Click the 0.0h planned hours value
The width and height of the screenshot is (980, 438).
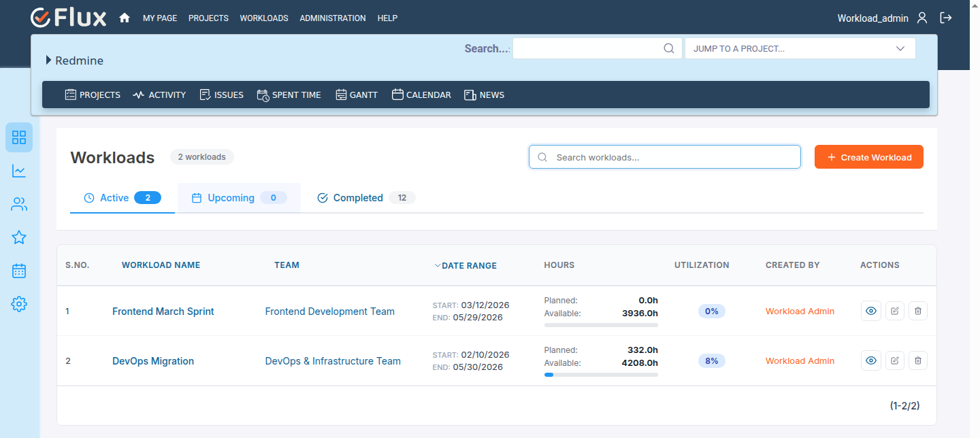pos(649,301)
